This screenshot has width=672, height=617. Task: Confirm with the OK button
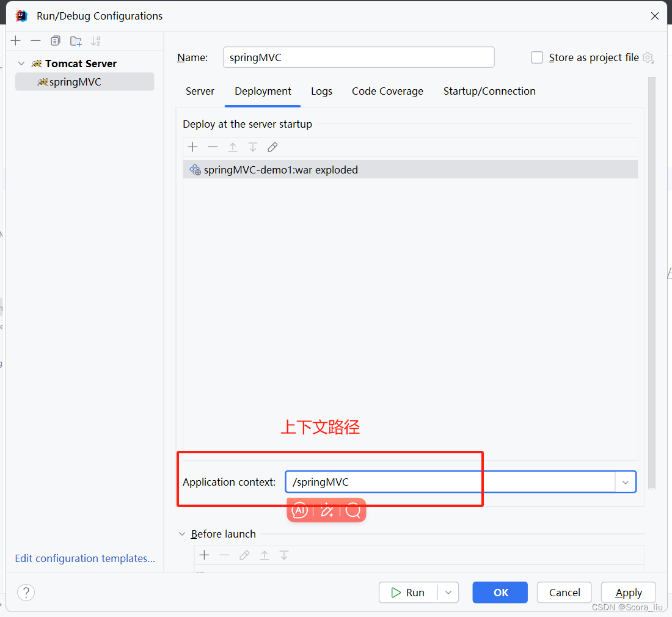500,593
